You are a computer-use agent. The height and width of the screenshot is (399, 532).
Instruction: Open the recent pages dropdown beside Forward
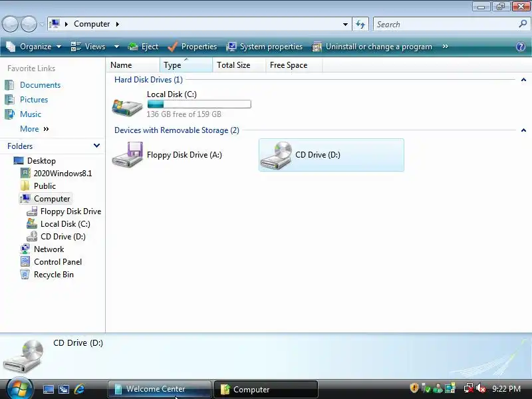(42, 25)
